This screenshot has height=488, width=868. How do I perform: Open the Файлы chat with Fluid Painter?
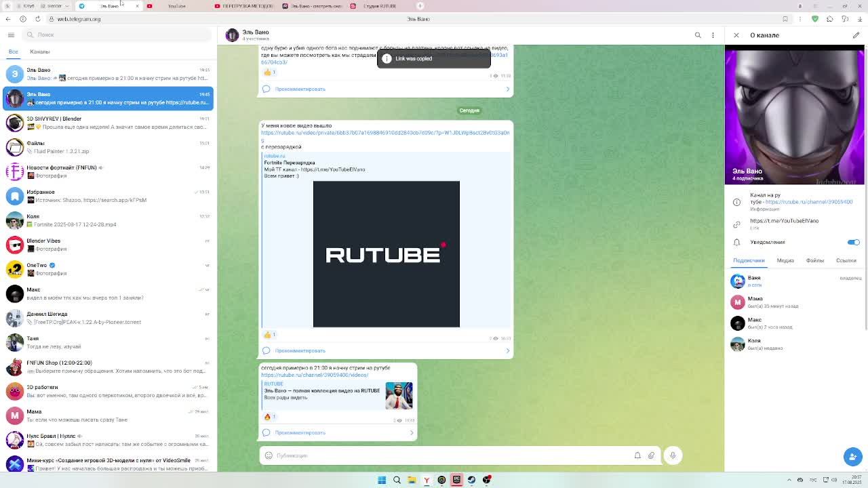[108, 147]
